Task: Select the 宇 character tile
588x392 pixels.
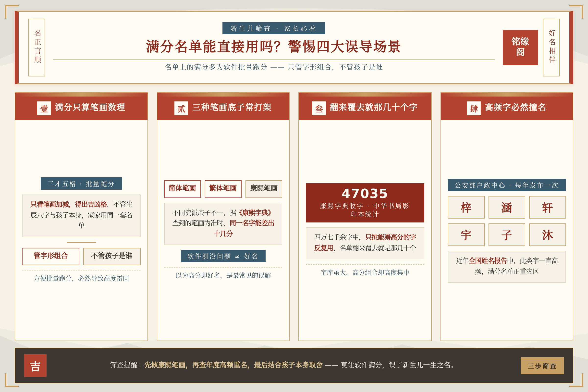Action: coord(466,235)
